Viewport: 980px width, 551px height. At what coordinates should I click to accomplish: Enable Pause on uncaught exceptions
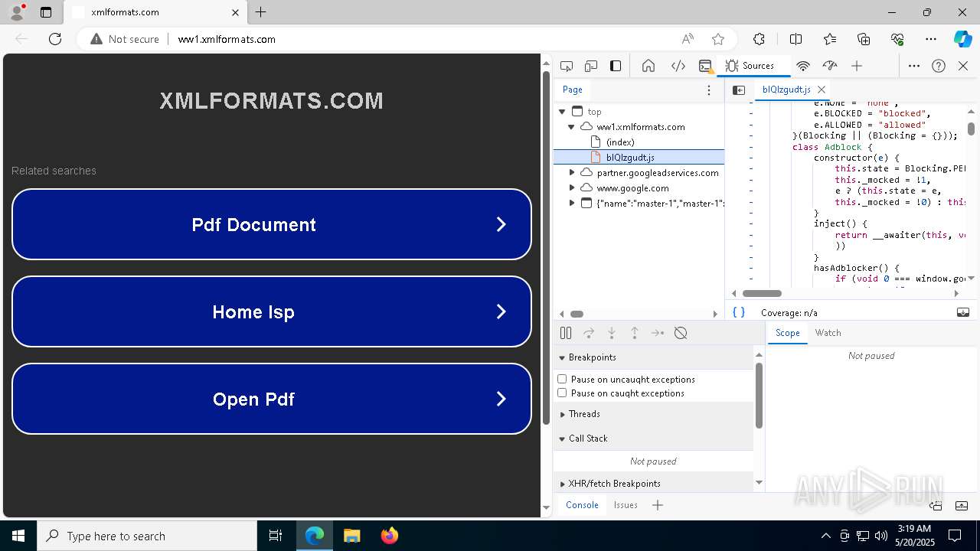[x=562, y=379]
